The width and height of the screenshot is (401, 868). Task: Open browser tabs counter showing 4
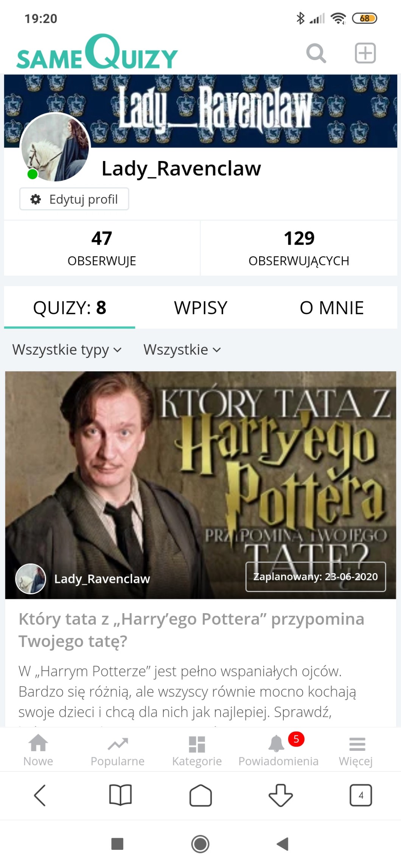coord(361,795)
